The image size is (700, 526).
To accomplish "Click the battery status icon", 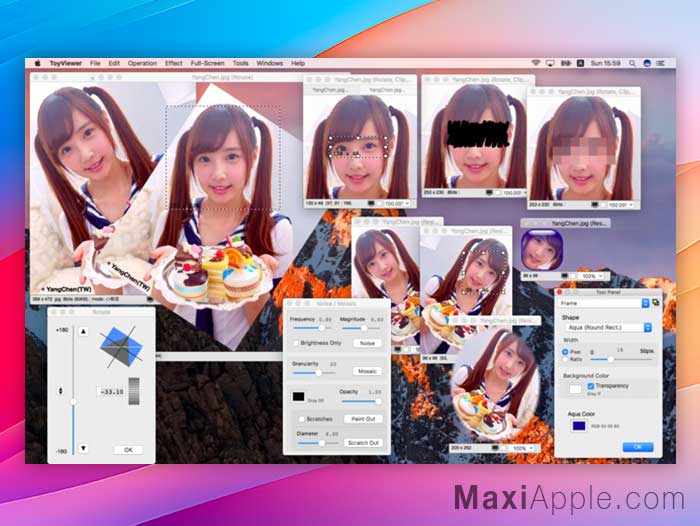I will point(566,63).
